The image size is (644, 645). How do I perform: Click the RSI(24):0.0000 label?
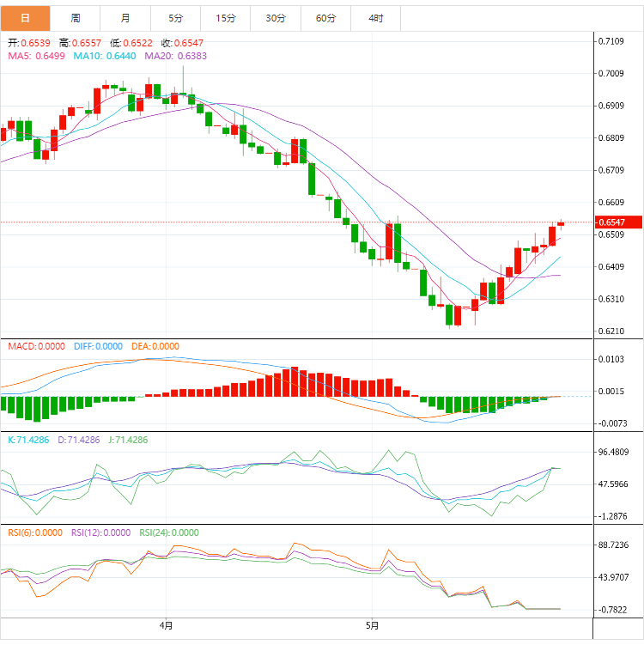click(169, 532)
